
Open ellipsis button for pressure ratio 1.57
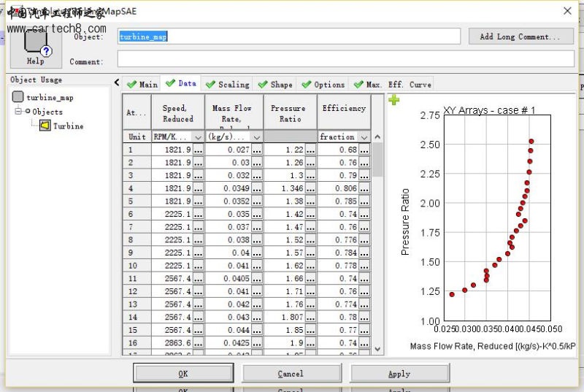(311, 253)
